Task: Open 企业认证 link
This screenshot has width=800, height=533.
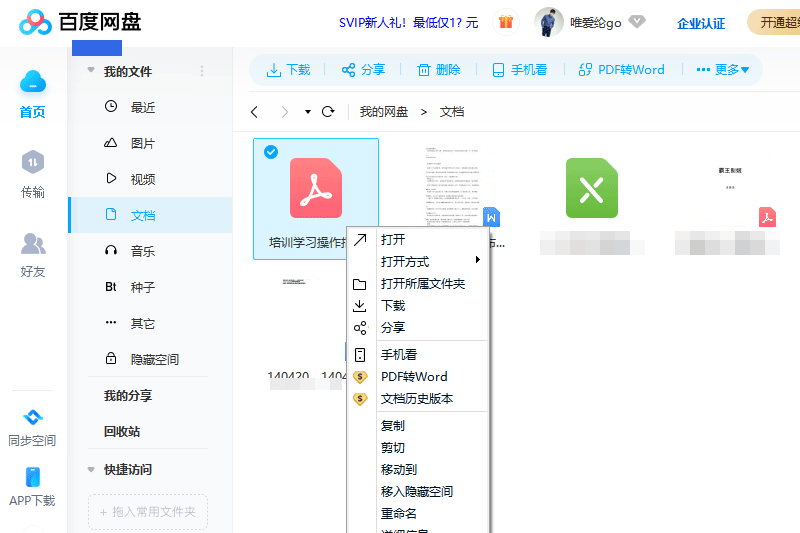Action: tap(701, 23)
